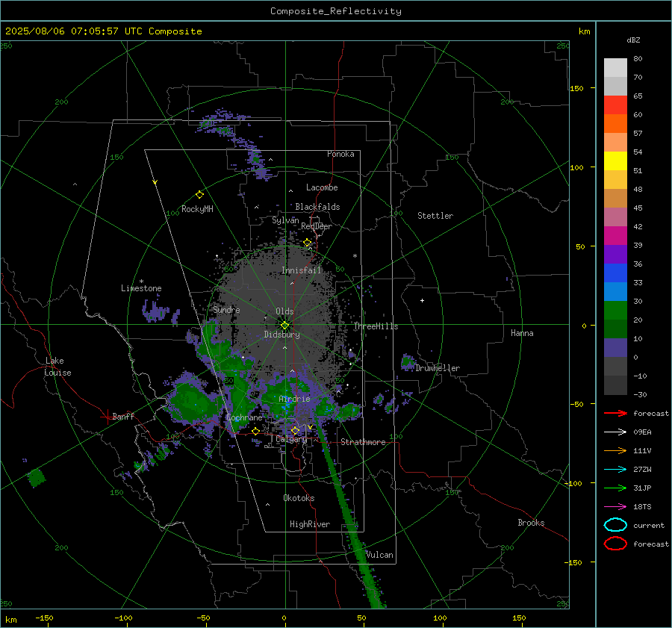Screen dimensions: 672x628
Task: Click the purple 0 dBZ color swatch
Action: coord(615,348)
